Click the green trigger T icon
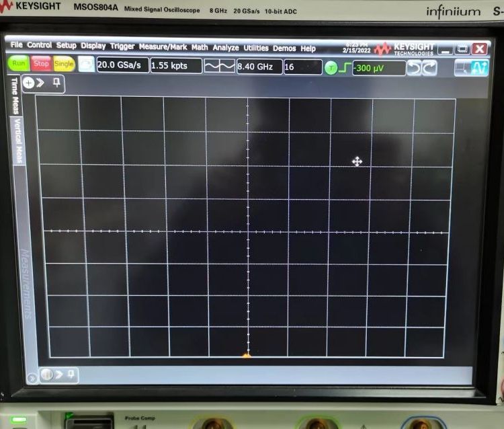The width and height of the screenshot is (504, 429). (331, 68)
